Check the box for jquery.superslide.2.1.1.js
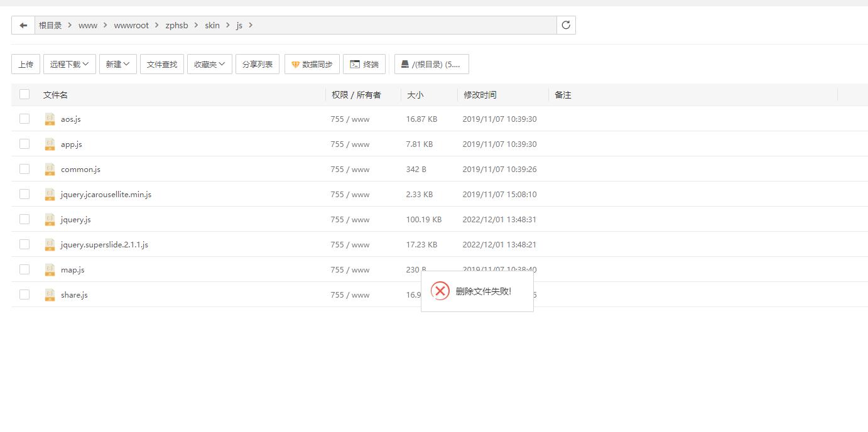This screenshot has width=868, height=432. [24, 244]
